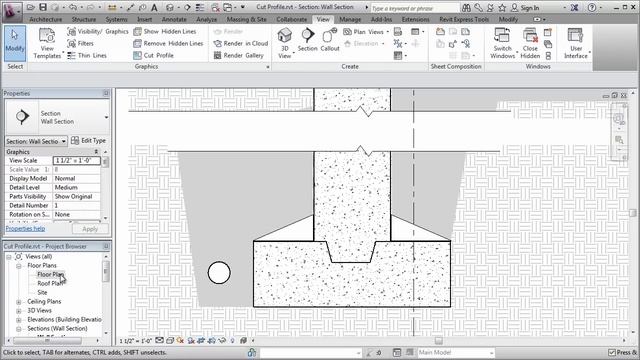Open Visibility/Graphics settings
The height and width of the screenshot is (360, 640).
pyautogui.click(x=98, y=31)
